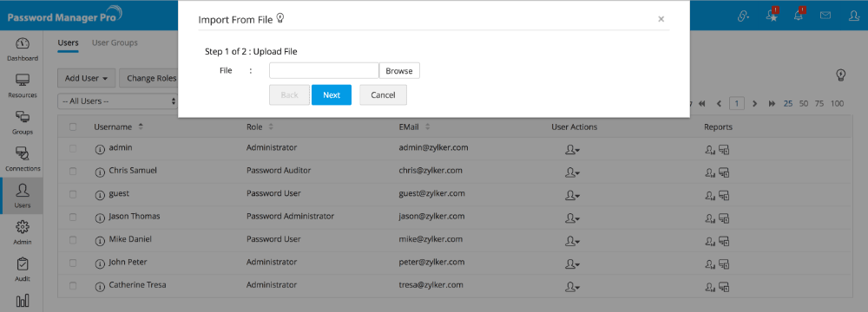
Task: Click the info icon beside admin
Action: pyautogui.click(x=100, y=149)
